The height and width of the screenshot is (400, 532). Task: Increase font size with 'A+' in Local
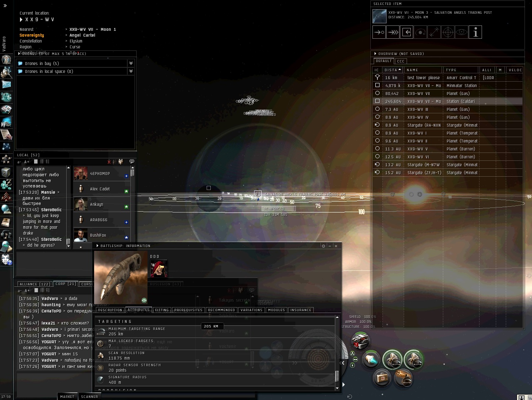tap(27, 162)
